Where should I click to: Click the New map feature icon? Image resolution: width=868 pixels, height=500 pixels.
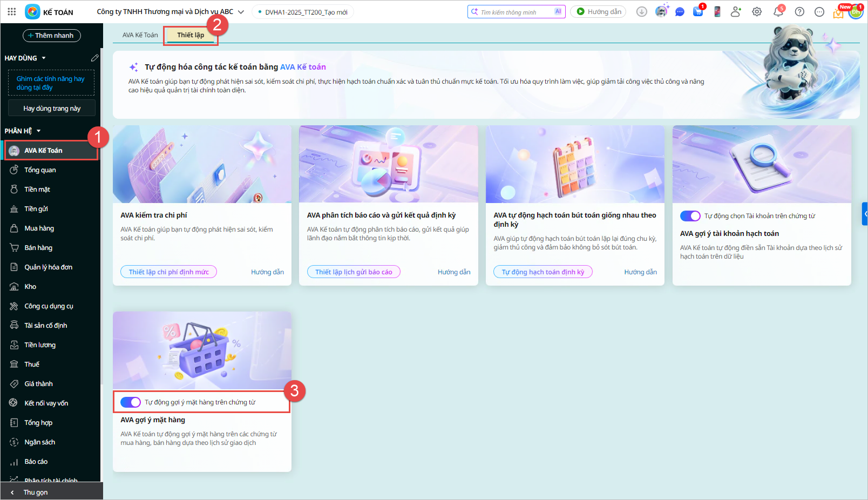coord(838,12)
